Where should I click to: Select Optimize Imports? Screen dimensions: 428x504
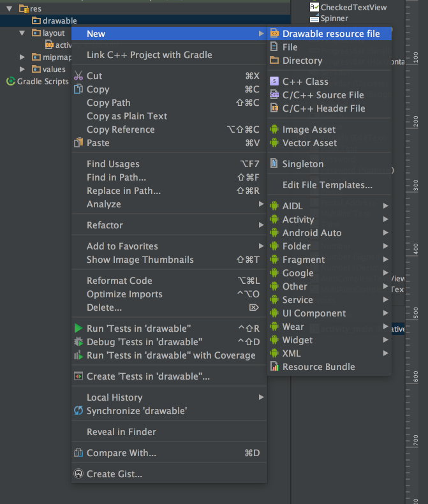click(x=169, y=294)
